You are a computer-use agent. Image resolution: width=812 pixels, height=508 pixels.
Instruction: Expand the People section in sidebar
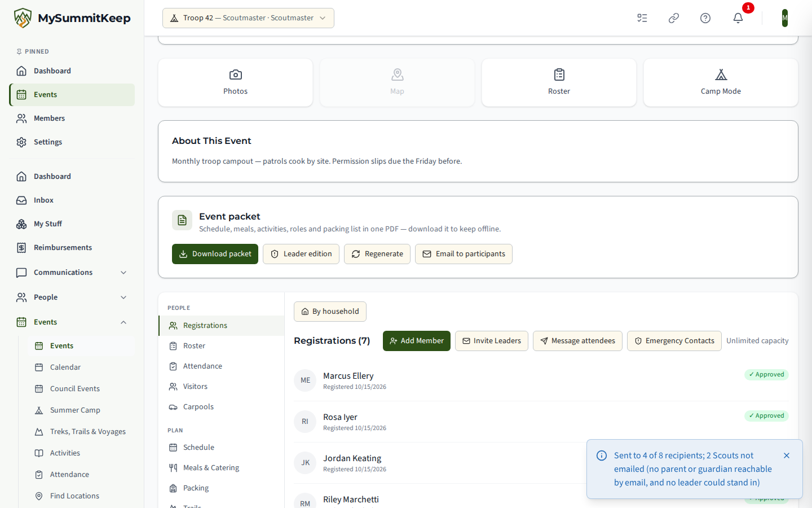[72, 297]
